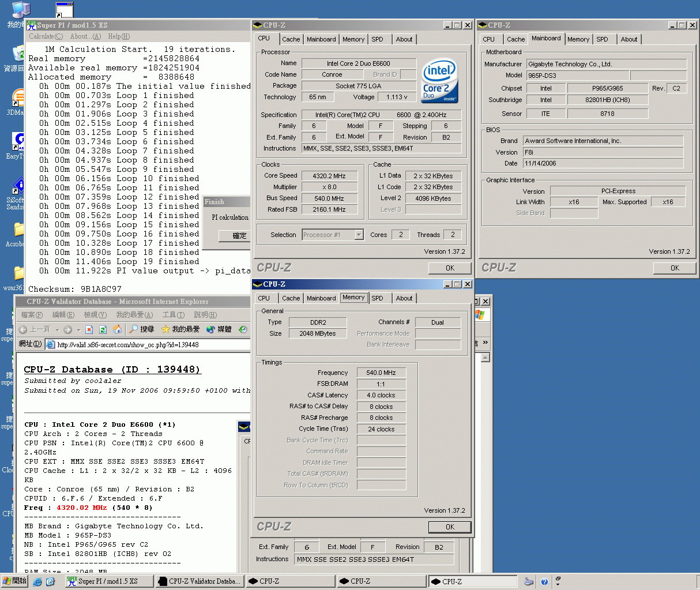The image size is (700, 590).
Task: Stop page loading with the red X icon
Action: click(x=89, y=329)
